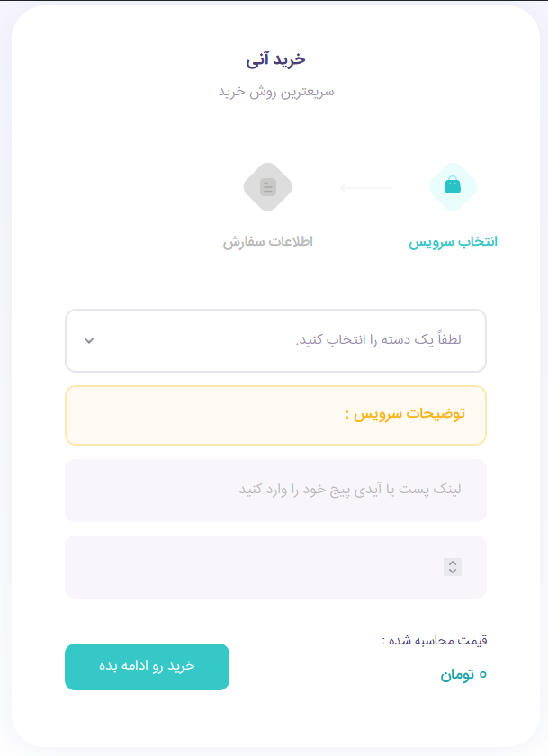548x756 pixels.
Task: Click the 'خرید آنی' title
Action: (276, 59)
